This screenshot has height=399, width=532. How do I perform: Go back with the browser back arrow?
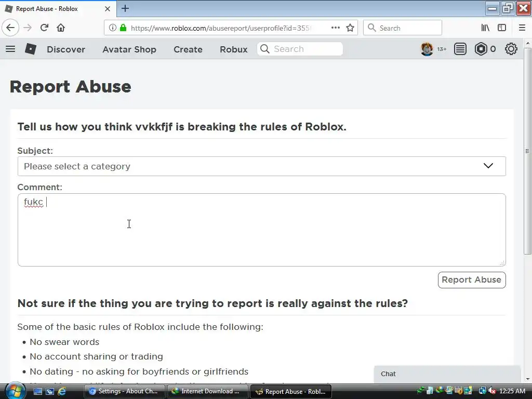coord(10,28)
